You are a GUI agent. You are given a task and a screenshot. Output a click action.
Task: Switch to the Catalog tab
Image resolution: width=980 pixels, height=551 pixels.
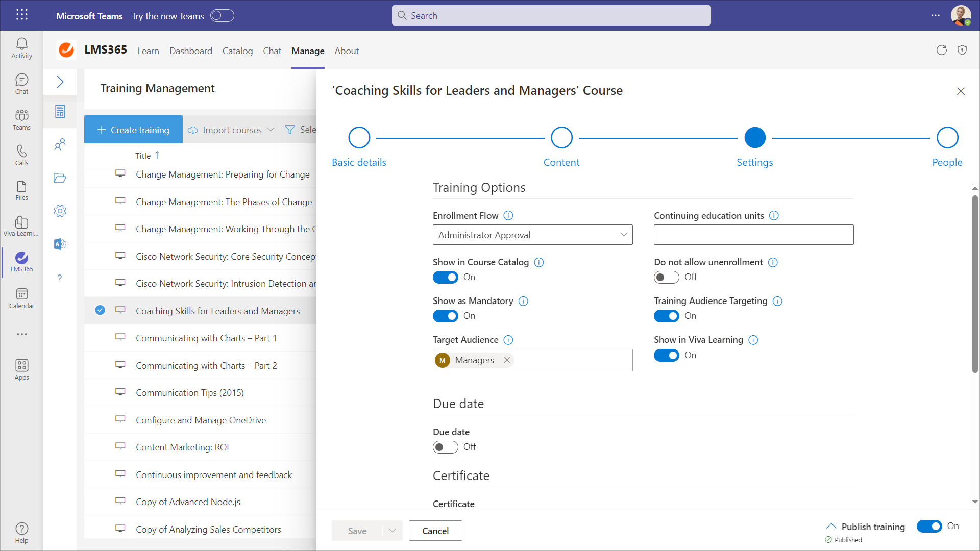(x=237, y=51)
